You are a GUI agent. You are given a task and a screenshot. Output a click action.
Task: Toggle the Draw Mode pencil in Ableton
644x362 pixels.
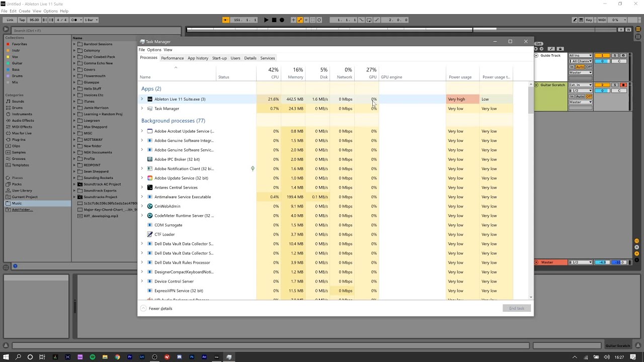pos(575,20)
